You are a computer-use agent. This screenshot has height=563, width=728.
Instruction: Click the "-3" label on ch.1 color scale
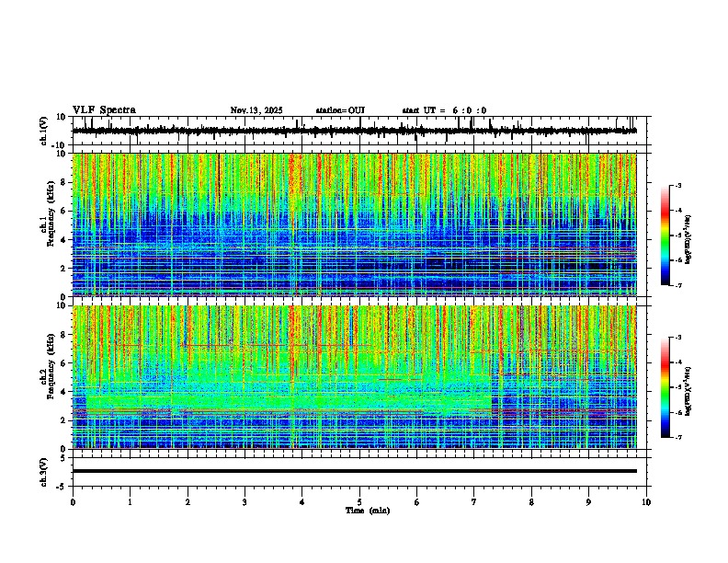[678, 185]
